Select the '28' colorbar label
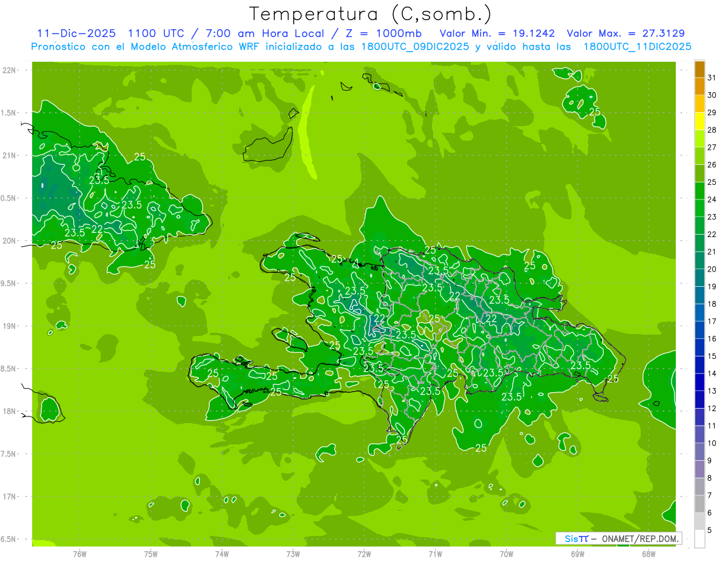Screen dimensions: 728x562 tap(712, 130)
